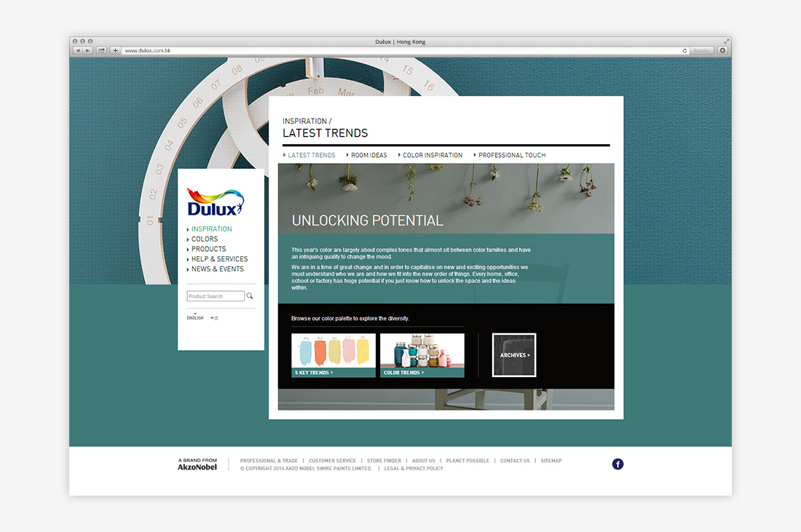Click the browser settings gear icon
The width and height of the screenshot is (801, 532).
pyautogui.click(x=722, y=51)
